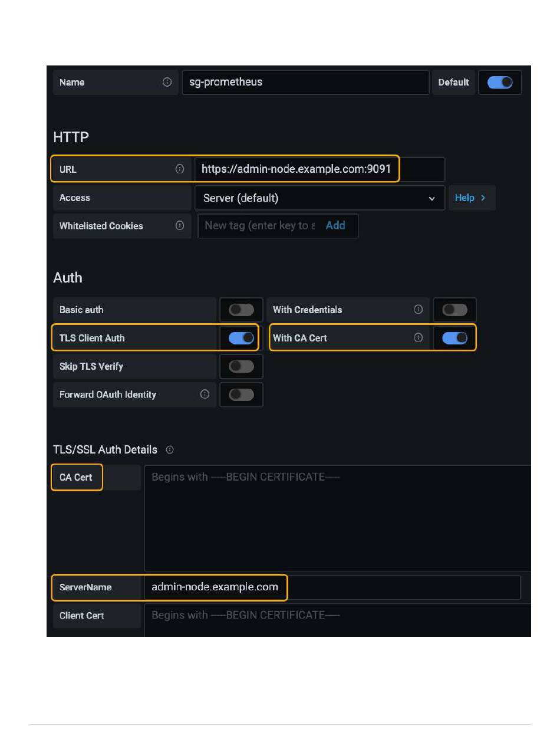Click the info icon beside URL

pyautogui.click(x=180, y=169)
